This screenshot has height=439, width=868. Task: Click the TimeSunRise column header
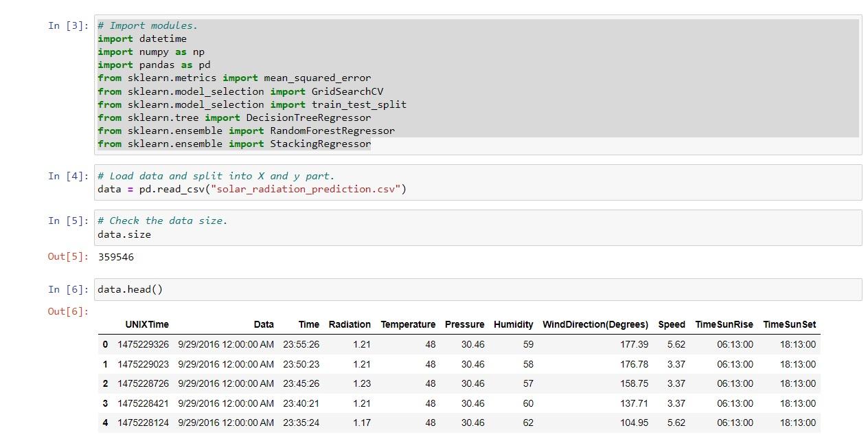pos(724,324)
